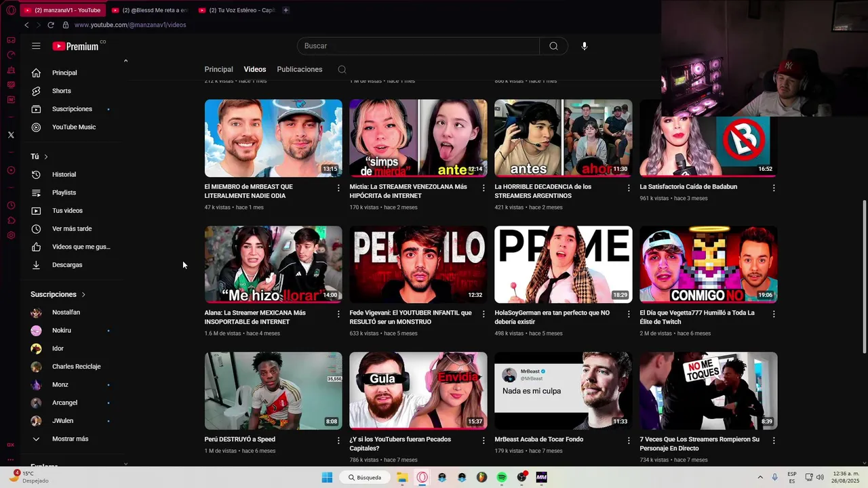
Task: Open a new tab with plus button
Action: click(285, 10)
